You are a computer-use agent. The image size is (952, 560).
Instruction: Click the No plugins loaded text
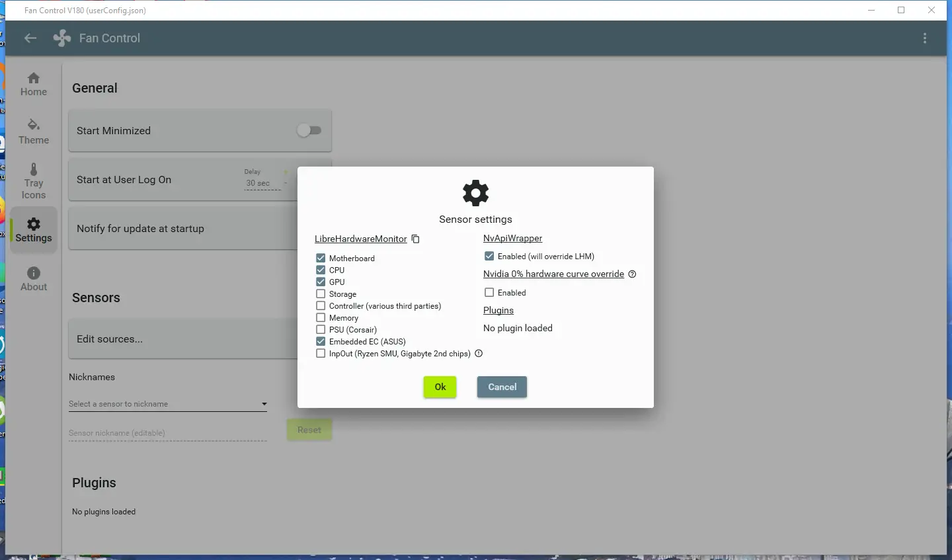[x=104, y=512]
